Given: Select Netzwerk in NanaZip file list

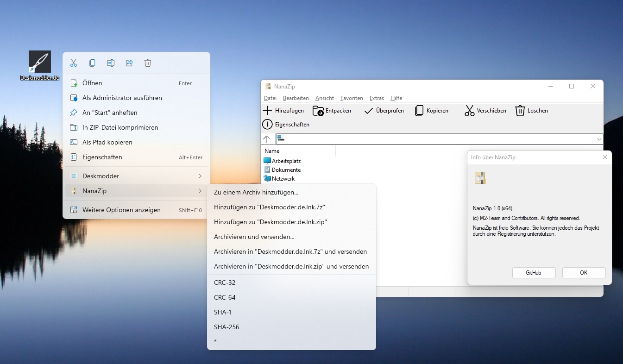Looking at the screenshot, I should (279, 178).
